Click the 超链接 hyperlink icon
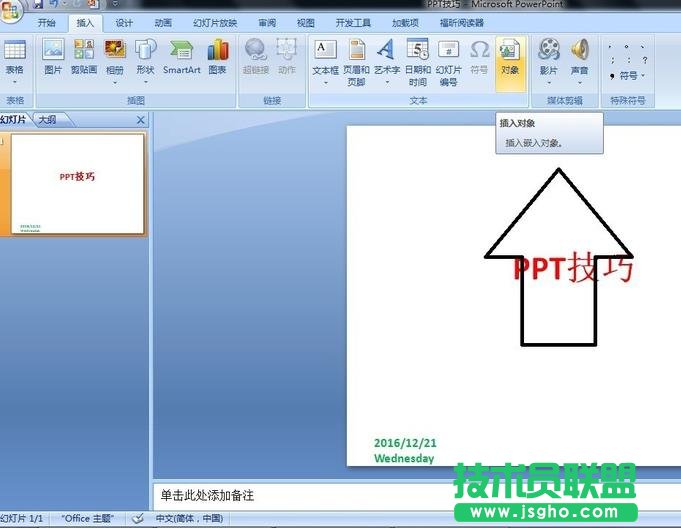This screenshot has width=681, height=528. click(255, 50)
